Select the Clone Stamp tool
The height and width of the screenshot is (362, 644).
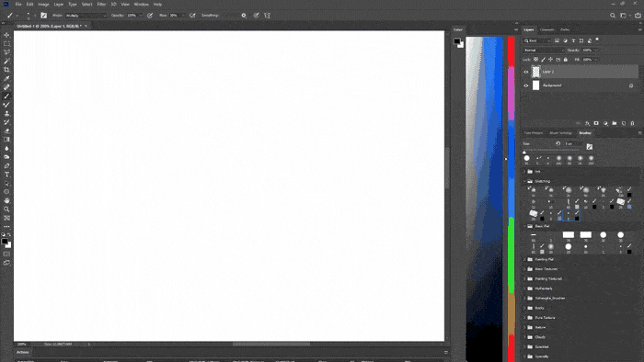[x=6, y=114]
